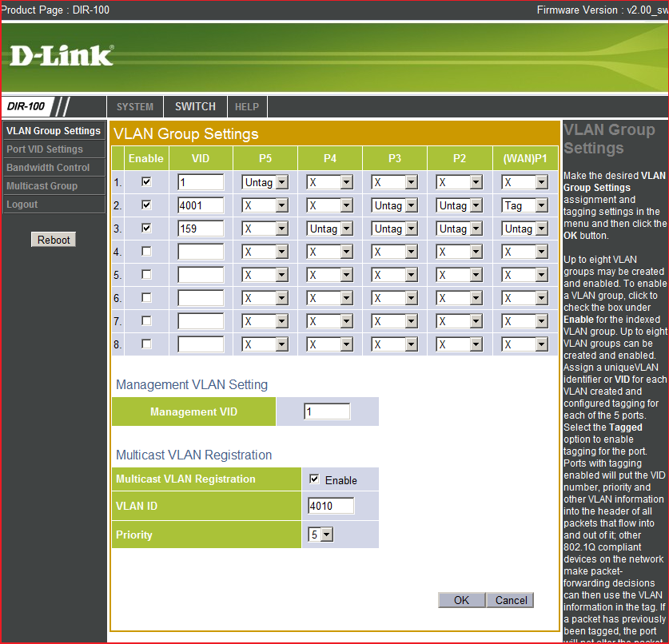The image size is (669, 644).
Task: Open Bandwidth Control page
Action: click(x=48, y=168)
